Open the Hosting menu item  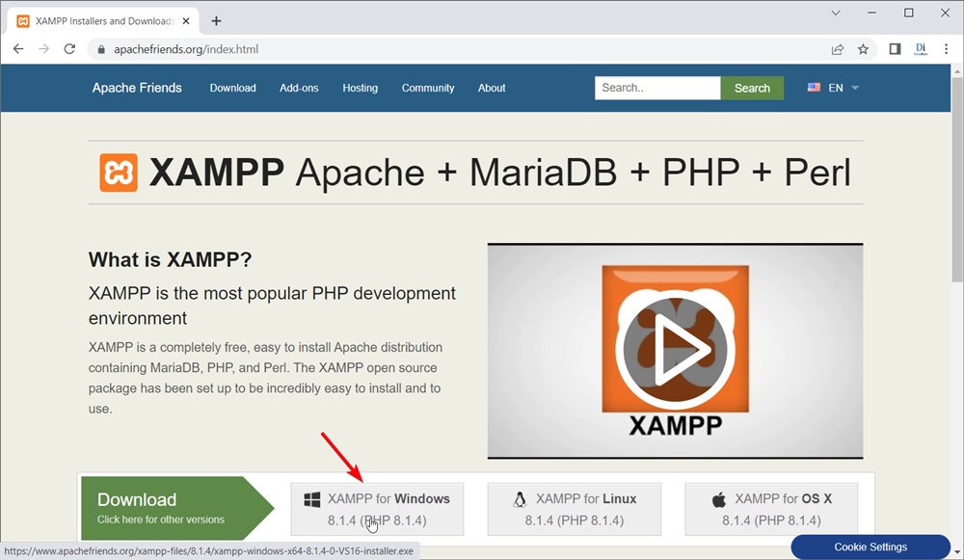click(361, 88)
